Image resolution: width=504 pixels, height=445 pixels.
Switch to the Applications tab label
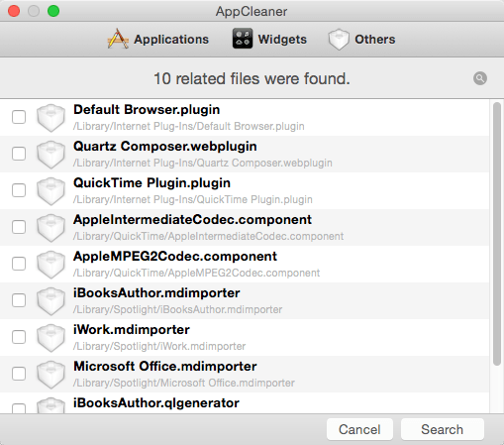pyautogui.click(x=171, y=40)
